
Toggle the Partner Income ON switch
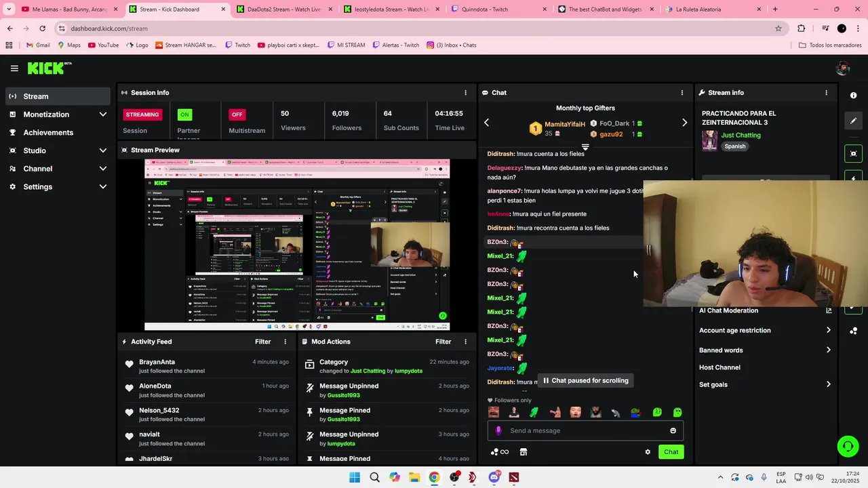184,115
